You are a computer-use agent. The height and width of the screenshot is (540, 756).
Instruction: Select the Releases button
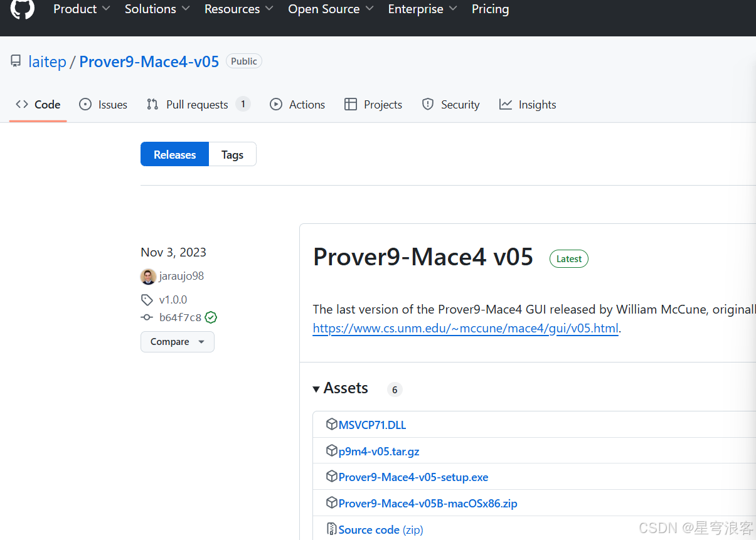click(x=174, y=154)
